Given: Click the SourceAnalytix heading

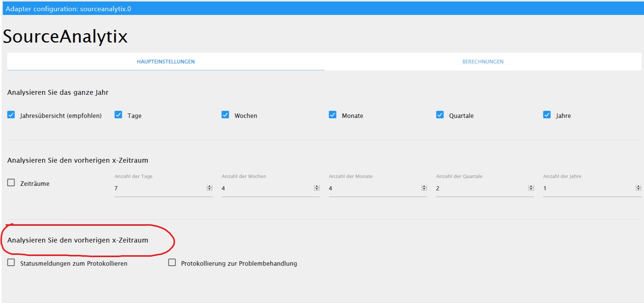Looking at the screenshot, I should tap(65, 37).
